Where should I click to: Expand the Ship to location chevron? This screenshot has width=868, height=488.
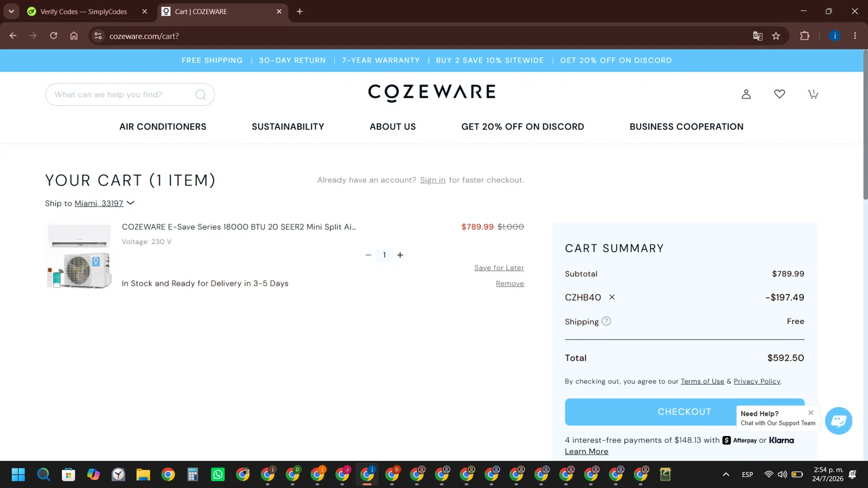[x=131, y=203]
